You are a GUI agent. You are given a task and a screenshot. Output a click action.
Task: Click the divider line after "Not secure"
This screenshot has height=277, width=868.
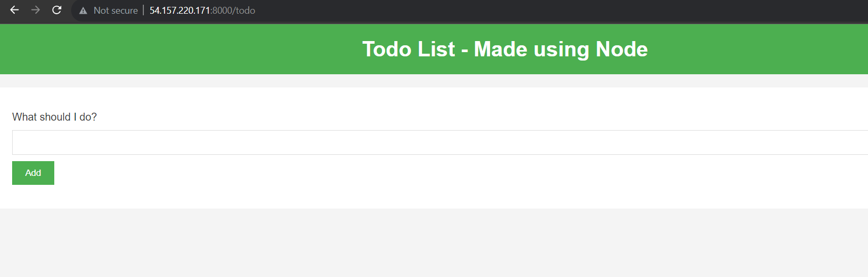(143, 11)
